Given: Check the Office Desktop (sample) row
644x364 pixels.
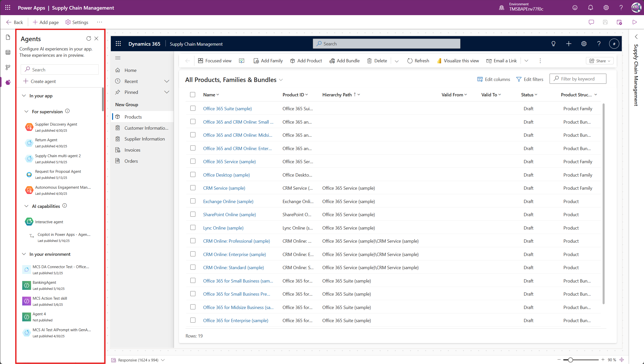Looking at the screenshot, I should click(x=193, y=175).
